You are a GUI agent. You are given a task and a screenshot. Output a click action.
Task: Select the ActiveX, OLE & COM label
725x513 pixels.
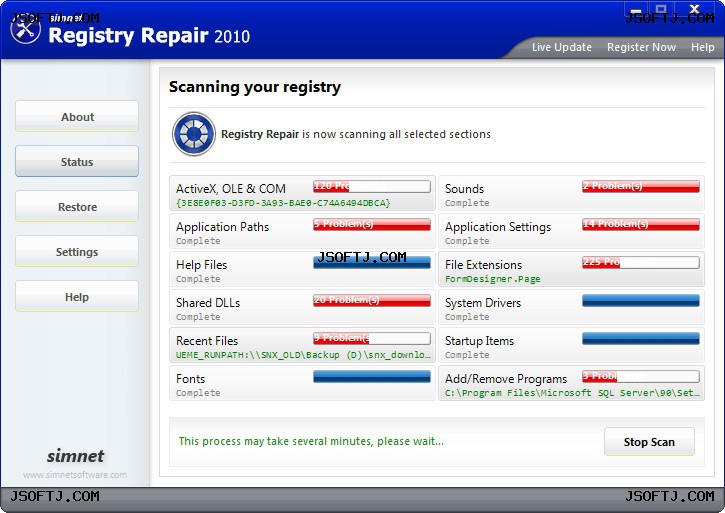(x=231, y=189)
